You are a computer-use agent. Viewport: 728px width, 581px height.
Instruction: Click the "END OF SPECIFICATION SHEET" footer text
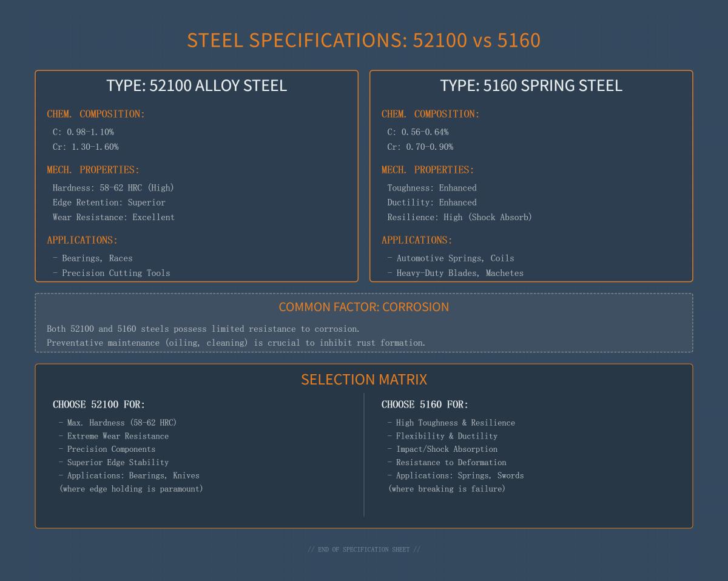(x=363, y=549)
